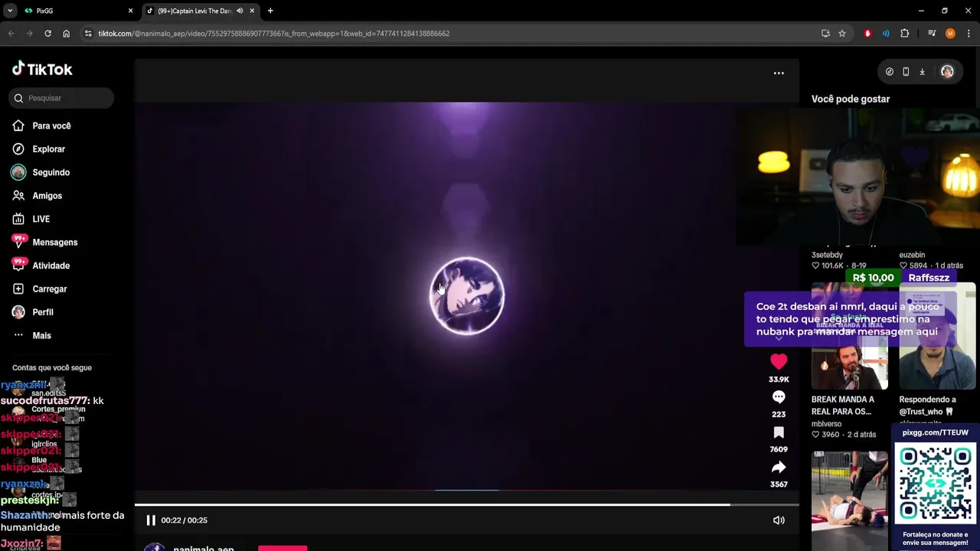980x551 pixels.
Task: Click the red hand ad blocker extension
Action: pyautogui.click(x=867, y=34)
